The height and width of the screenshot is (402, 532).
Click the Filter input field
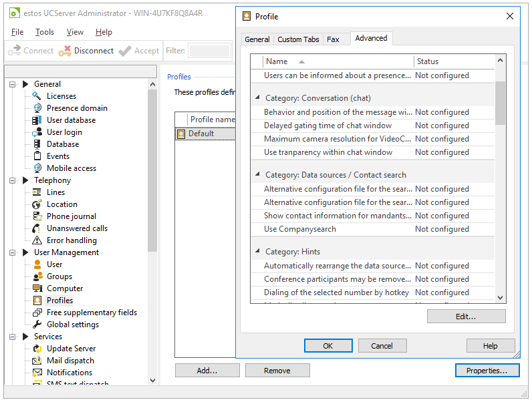click(209, 51)
